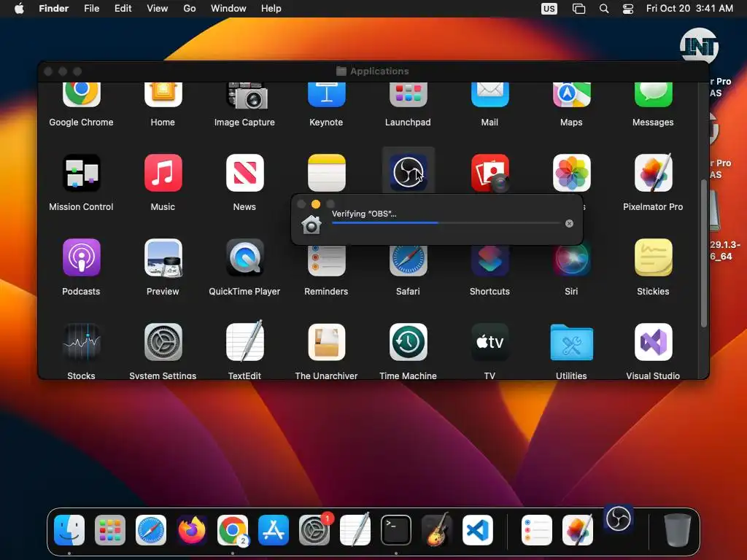Open the Podcasts app
This screenshot has height=560, width=747.
(82, 257)
